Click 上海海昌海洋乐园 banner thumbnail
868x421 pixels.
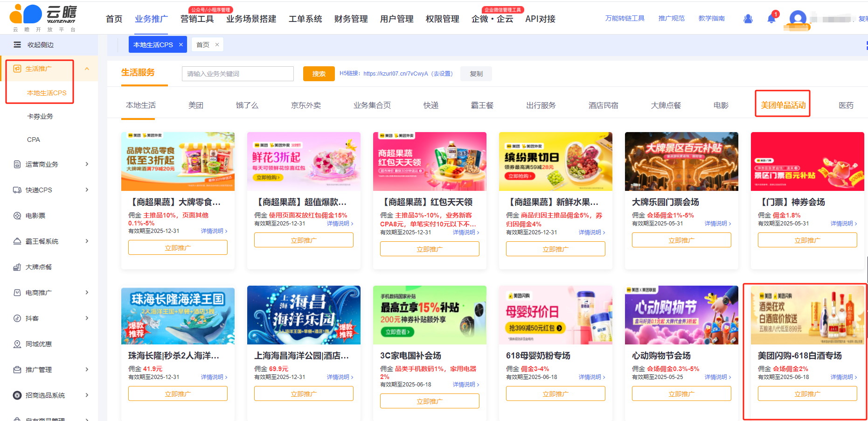[x=304, y=315]
